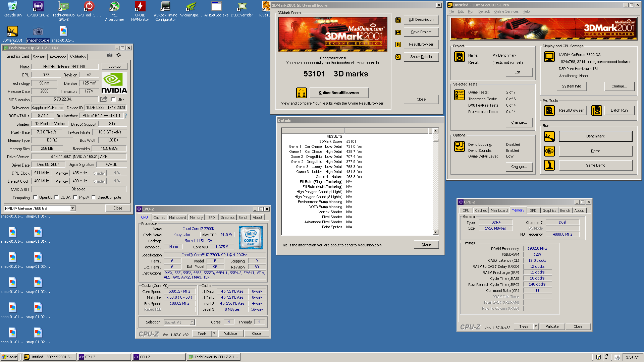Open the Run menu in 3DMark
Image resolution: width=644 pixels, height=362 pixels.
[471, 11]
